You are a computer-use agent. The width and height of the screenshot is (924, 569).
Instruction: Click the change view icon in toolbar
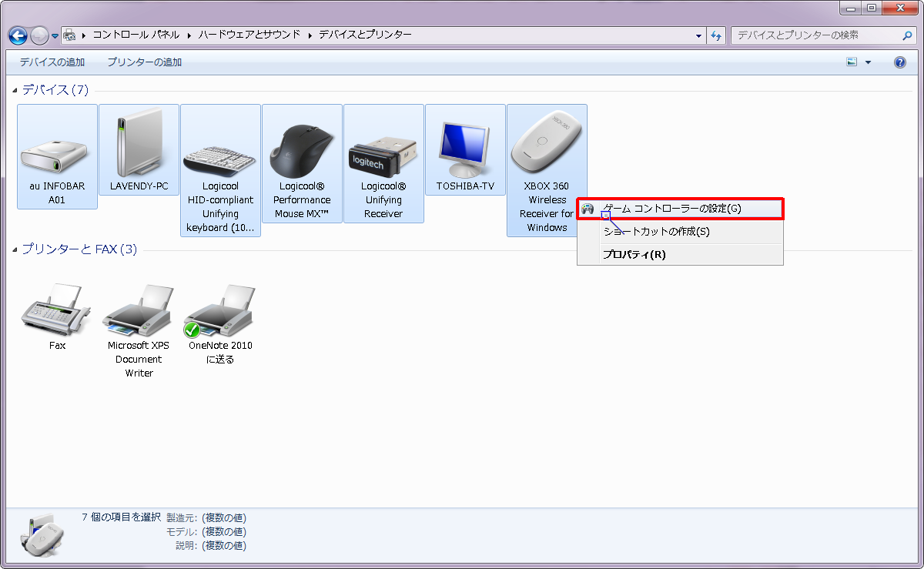tap(852, 62)
